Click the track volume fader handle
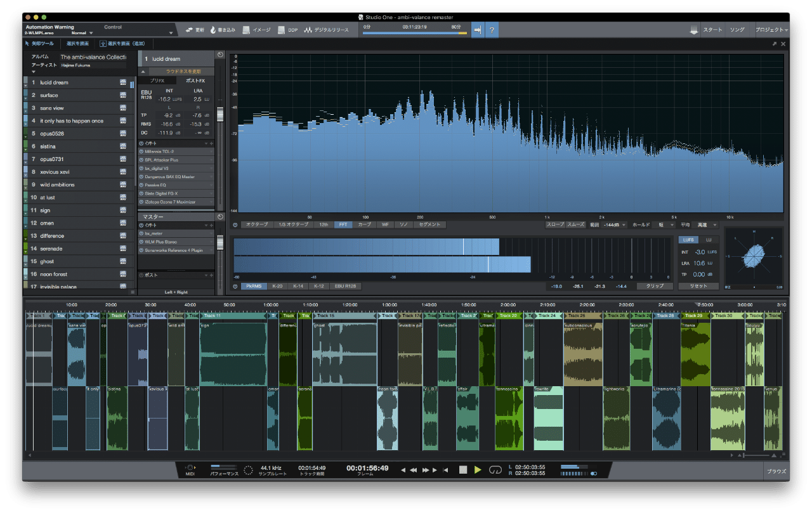 point(220,114)
